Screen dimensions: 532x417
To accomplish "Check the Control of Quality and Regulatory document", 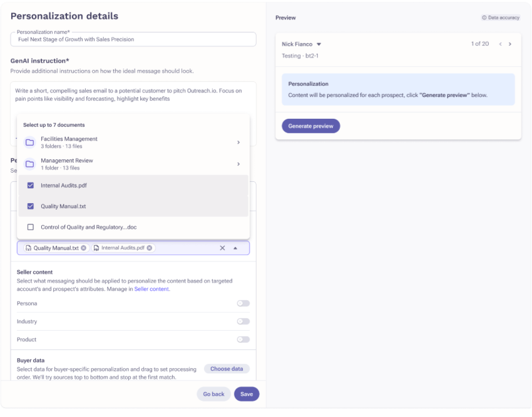I will [x=30, y=227].
